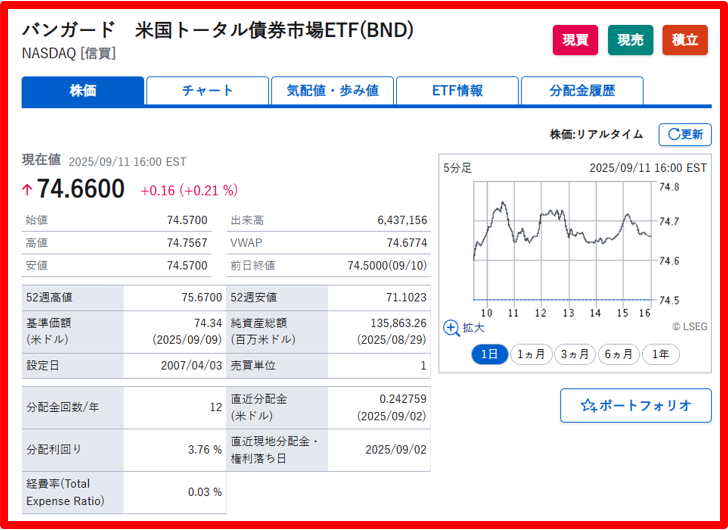This screenshot has height=530, width=728.
Task: Click the 売買単位 value 1
Action: pos(423,366)
